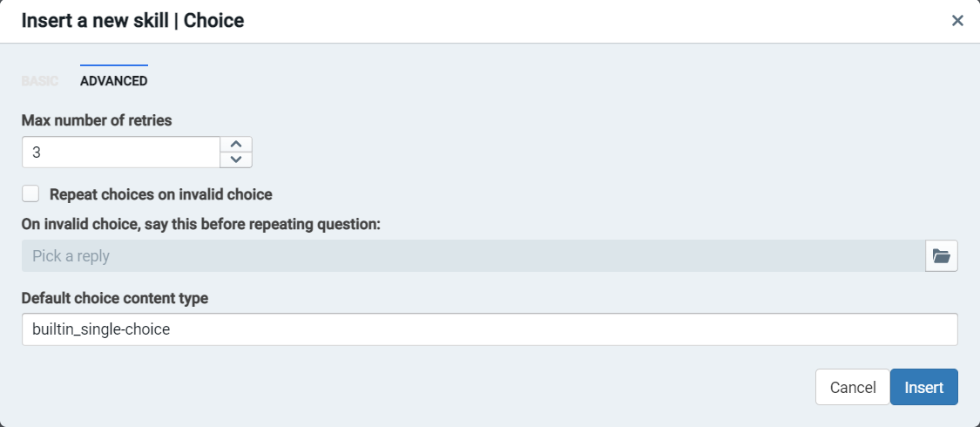Open the reply picker folder icon
The width and height of the screenshot is (980, 427).
[x=941, y=256]
